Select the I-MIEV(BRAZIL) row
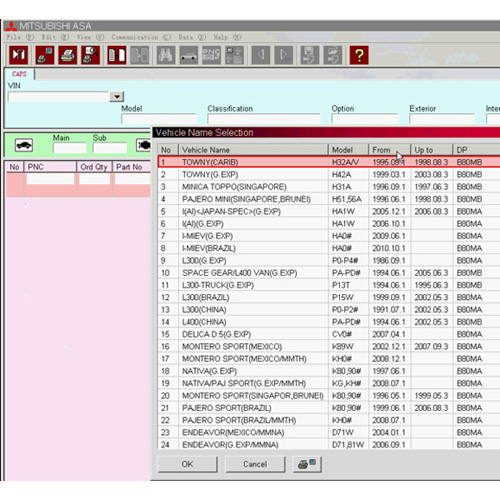The image size is (500, 500). point(329,248)
